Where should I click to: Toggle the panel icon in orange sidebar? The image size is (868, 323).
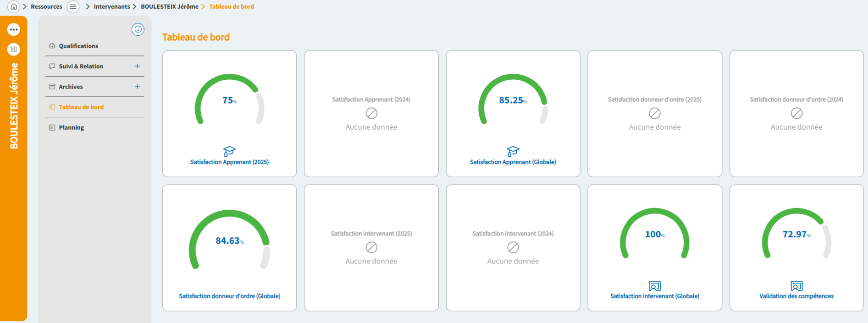(x=14, y=49)
